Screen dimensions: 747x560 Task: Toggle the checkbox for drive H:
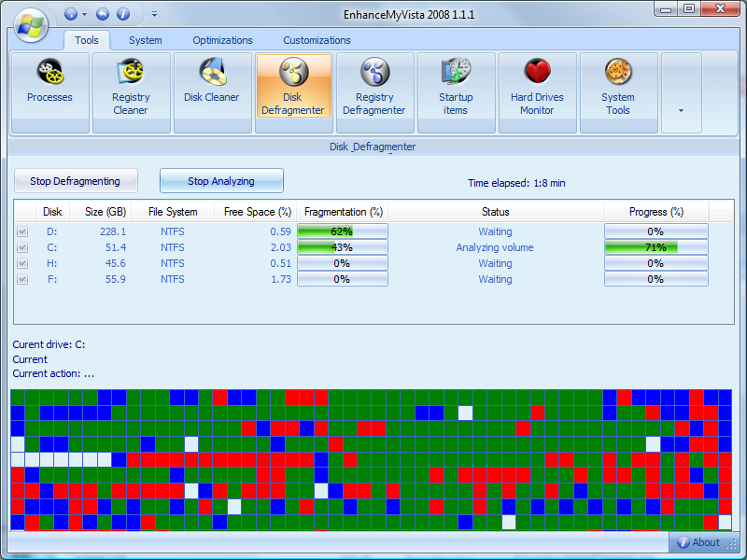coord(22,263)
